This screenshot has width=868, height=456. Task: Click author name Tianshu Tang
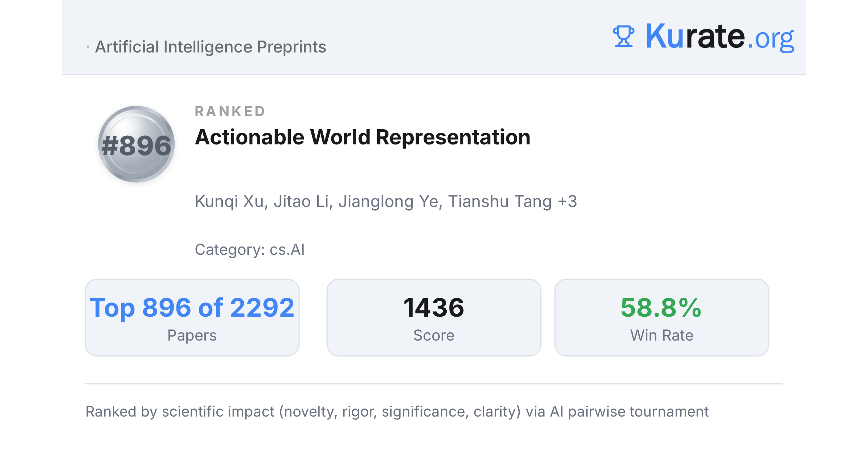point(500,202)
